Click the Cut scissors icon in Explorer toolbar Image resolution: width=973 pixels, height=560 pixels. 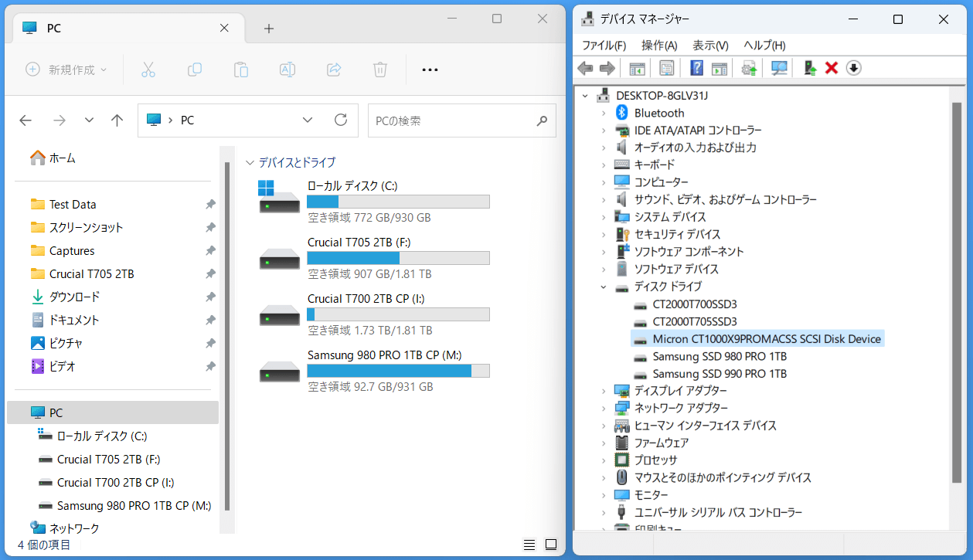click(148, 70)
